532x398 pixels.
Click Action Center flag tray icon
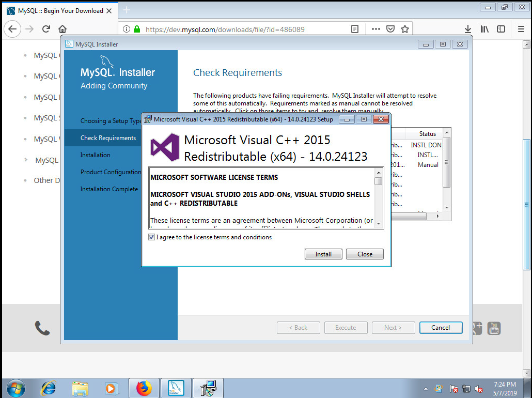pyautogui.click(x=453, y=389)
